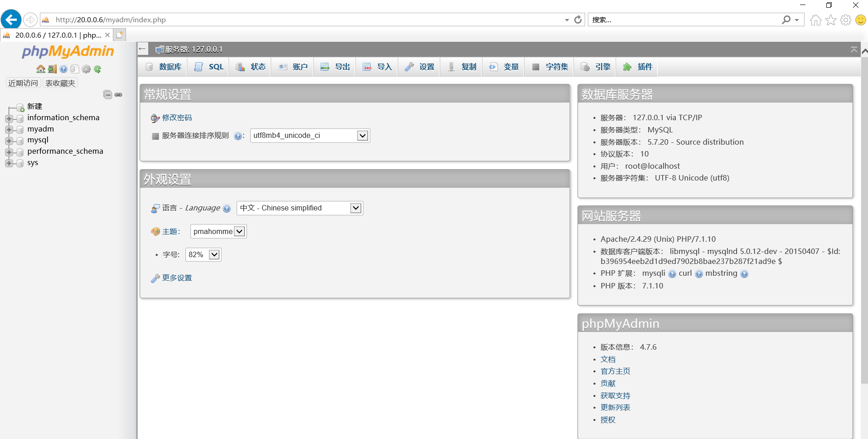This screenshot has width=868, height=439.
Task: Switch to the SQL tab
Action: pyautogui.click(x=209, y=67)
